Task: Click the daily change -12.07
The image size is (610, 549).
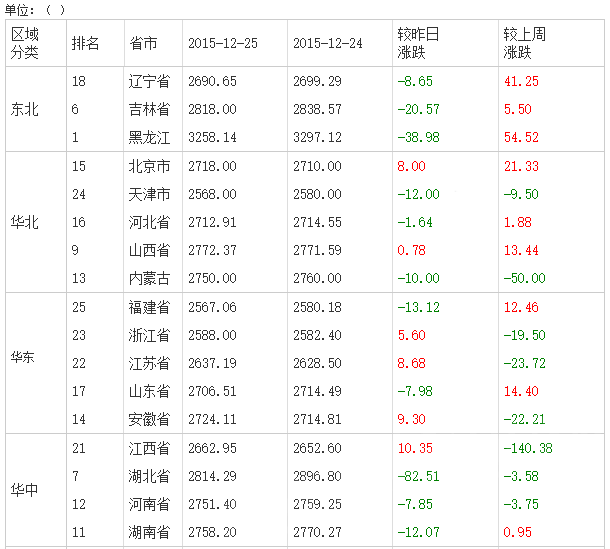Action: coord(419,532)
